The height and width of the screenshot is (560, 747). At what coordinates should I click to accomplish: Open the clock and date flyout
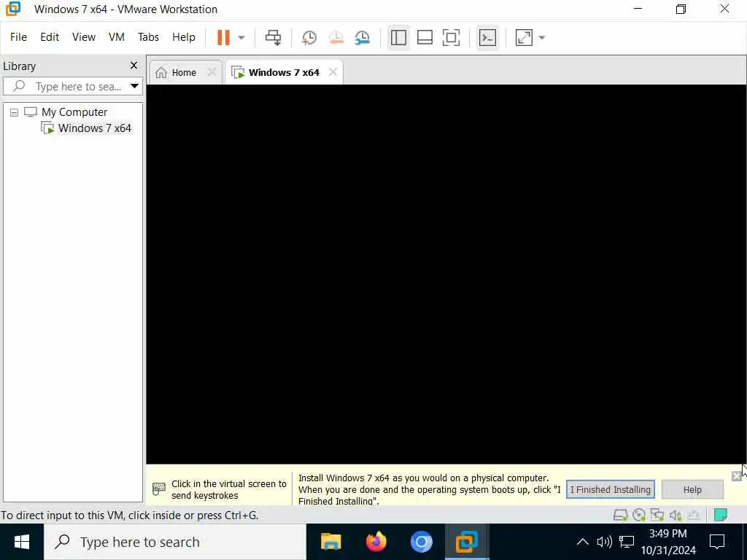(x=668, y=542)
